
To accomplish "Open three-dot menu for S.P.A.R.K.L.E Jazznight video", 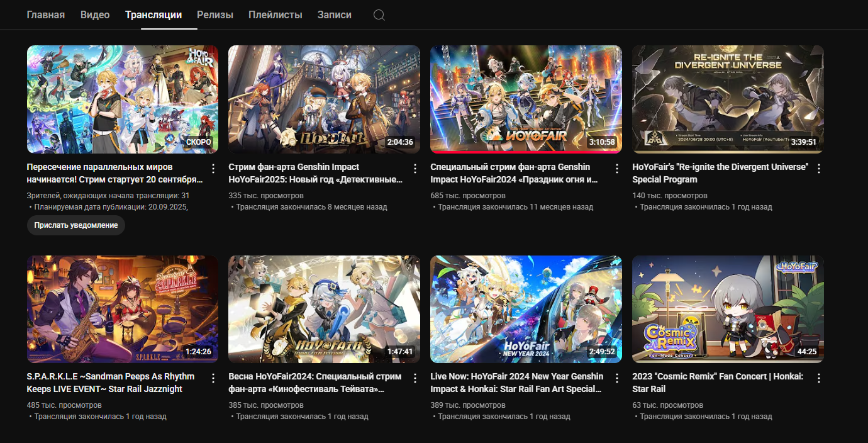I will pos(213,378).
